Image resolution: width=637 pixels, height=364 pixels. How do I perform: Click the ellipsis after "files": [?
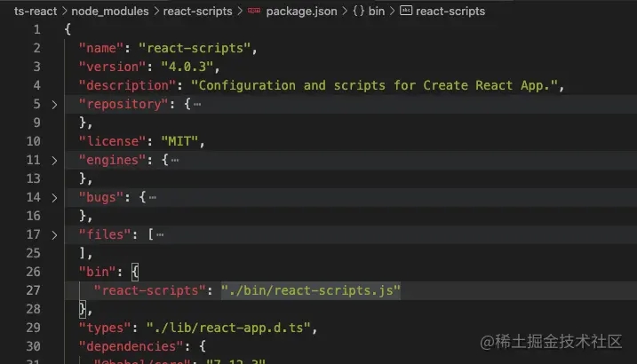[x=160, y=235]
